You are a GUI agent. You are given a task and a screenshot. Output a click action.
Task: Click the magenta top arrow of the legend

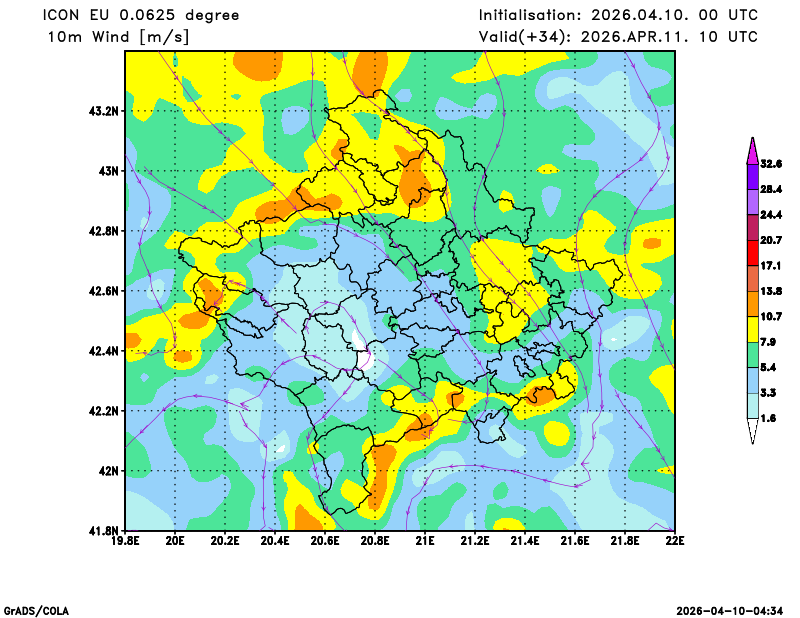coord(752,150)
